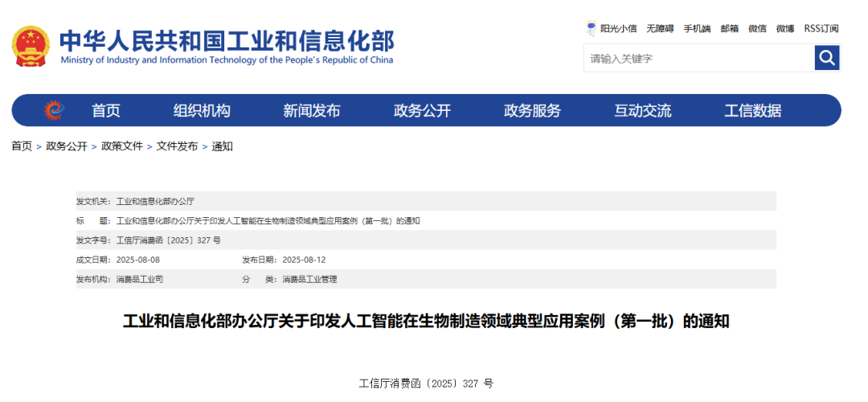Click the search magnifier button
The height and width of the screenshot is (402, 868).
(x=827, y=58)
